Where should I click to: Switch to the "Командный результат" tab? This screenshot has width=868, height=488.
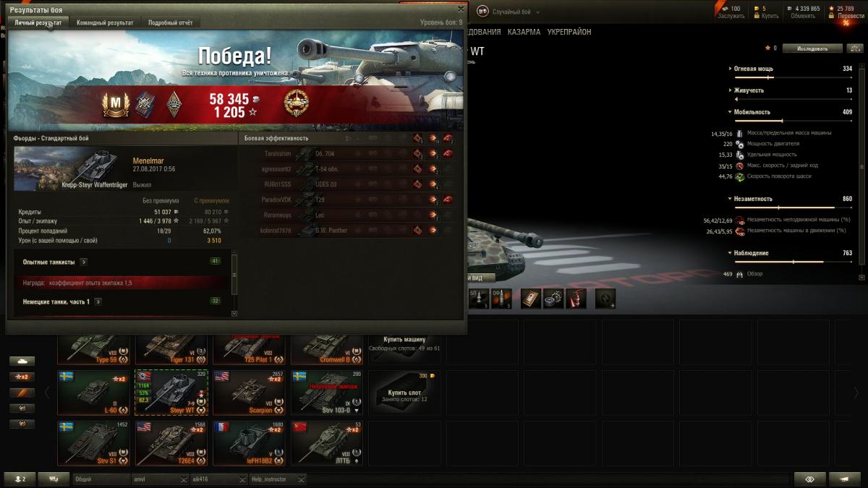pos(105,22)
